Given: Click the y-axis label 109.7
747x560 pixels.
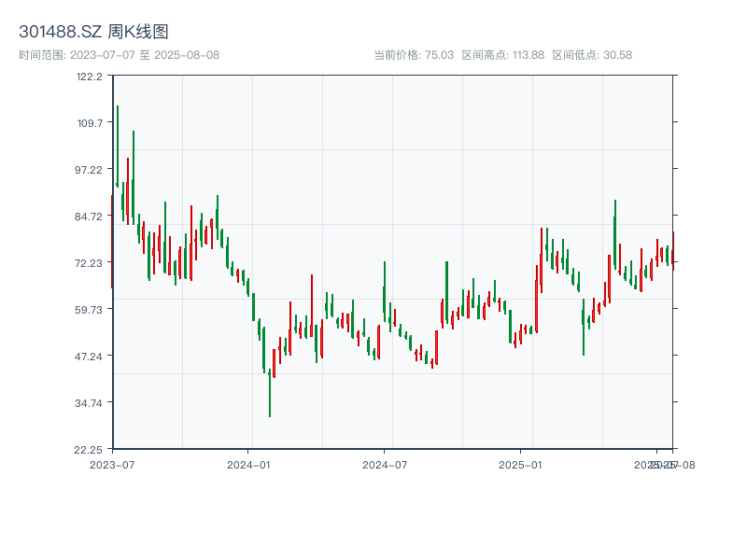Looking at the screenshot, I should click(90, 123).
